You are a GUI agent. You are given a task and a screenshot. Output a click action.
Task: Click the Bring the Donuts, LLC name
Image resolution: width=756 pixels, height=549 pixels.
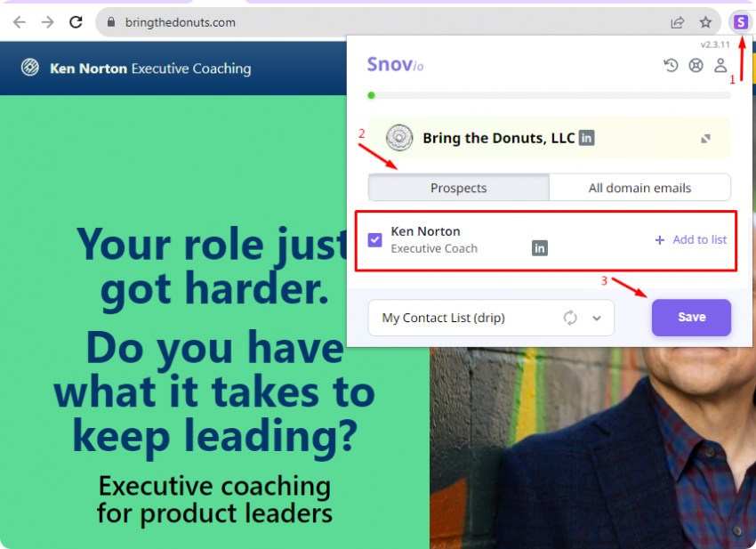(499, 139)
